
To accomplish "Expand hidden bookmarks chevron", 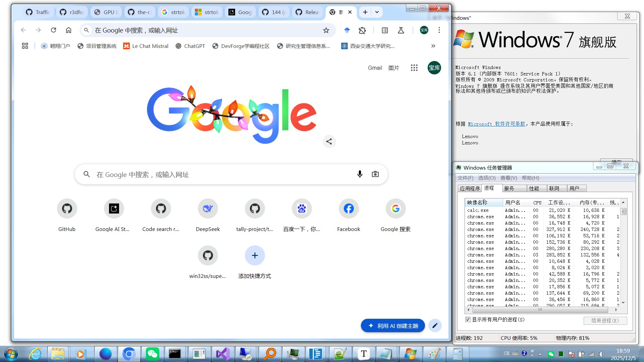I will pyautogui.click(x=433, y=46).
